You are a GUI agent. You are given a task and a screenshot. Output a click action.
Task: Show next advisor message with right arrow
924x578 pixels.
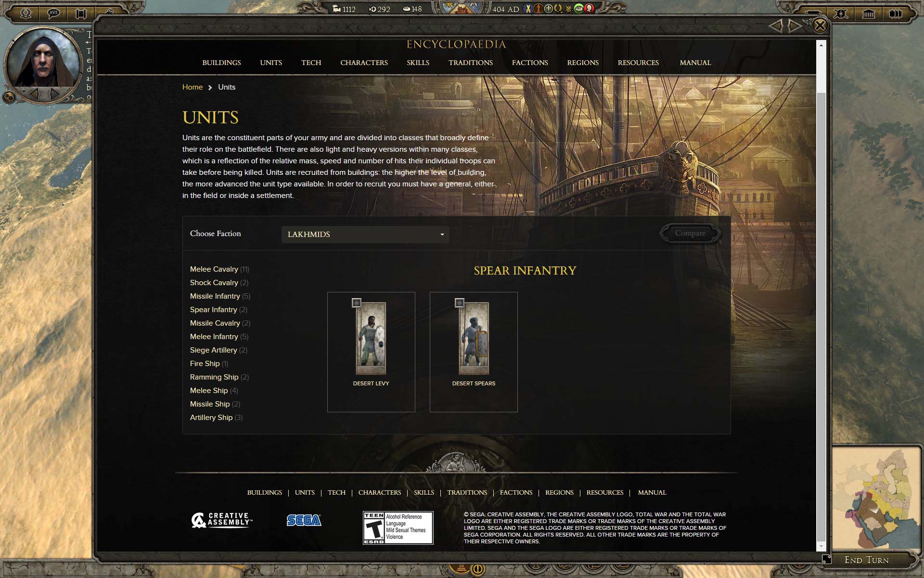coord(55,93)
